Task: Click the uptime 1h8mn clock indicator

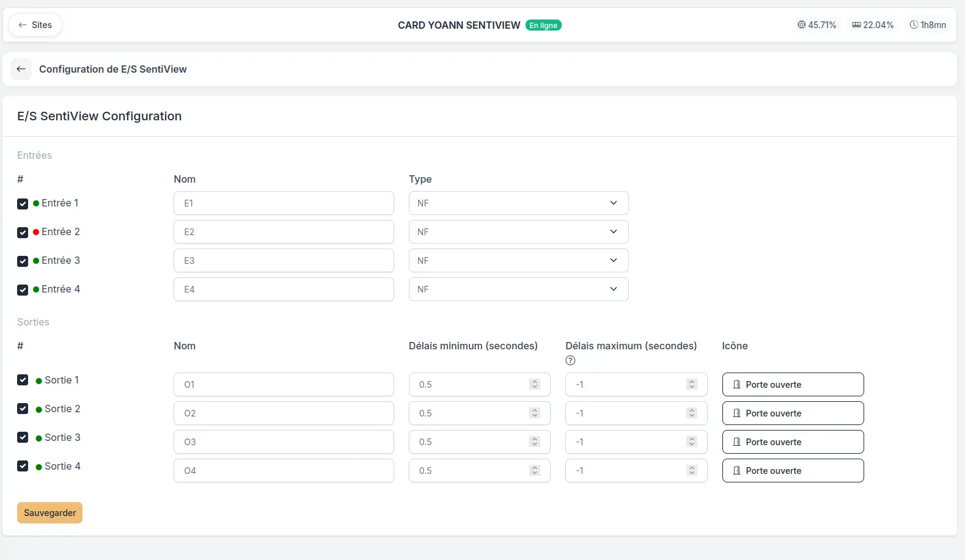Action: [928, 25]
